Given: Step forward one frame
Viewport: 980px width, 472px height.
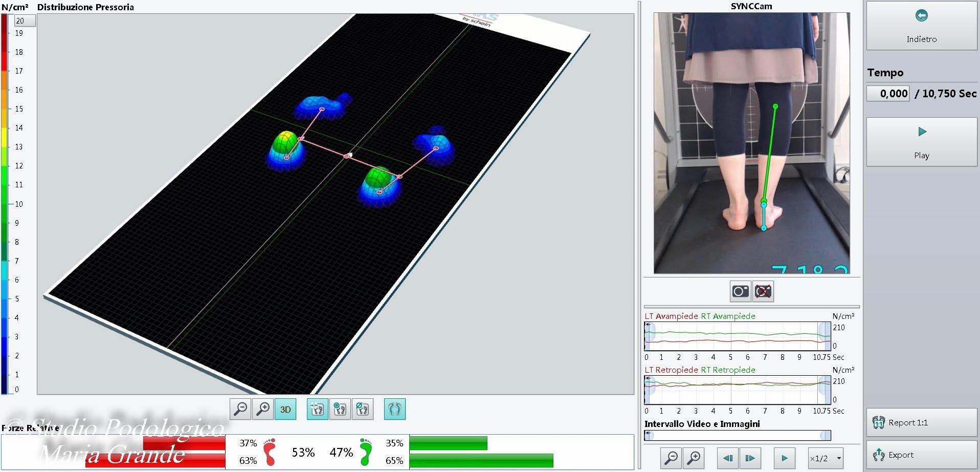Looking at the screenshot, I should pyautogui.click(x=750, y=458).
